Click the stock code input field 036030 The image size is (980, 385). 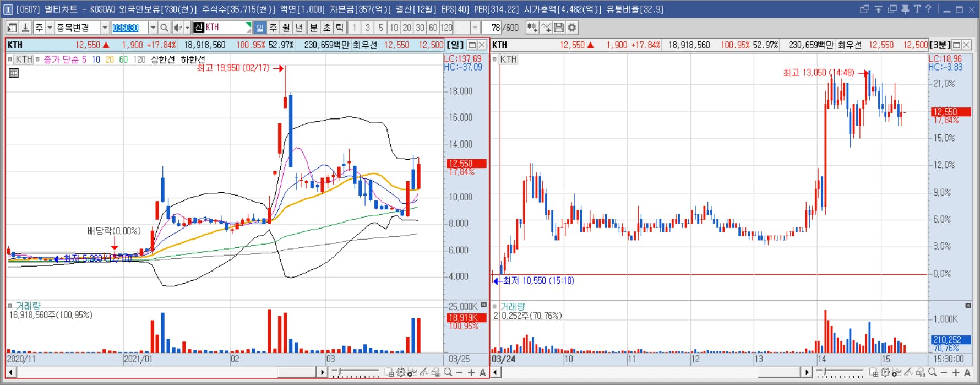(x=130, y=28)
